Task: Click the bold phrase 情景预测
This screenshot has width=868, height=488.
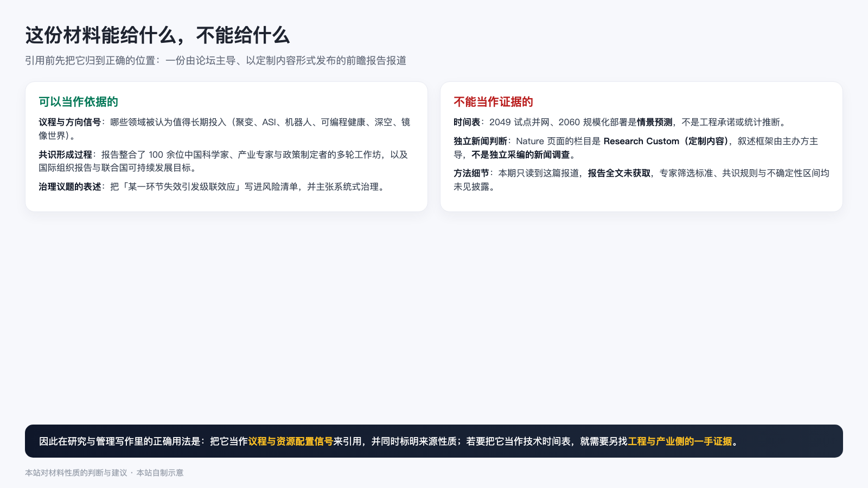Action: click(655, 123)
